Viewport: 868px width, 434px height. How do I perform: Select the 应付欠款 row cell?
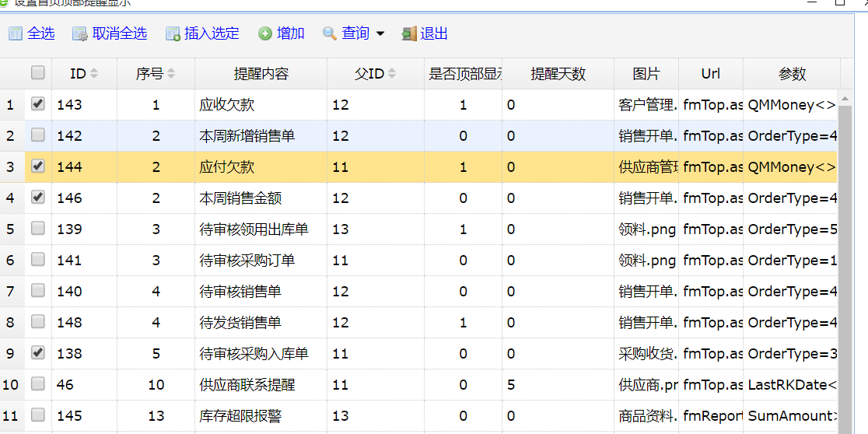click(226, 167)
